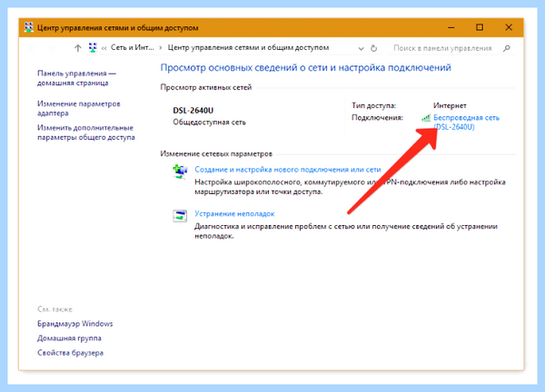Viewport: 545px width, 392px height.
Task: Open Брандмауэр Windows link
Action: click(75, 324)
